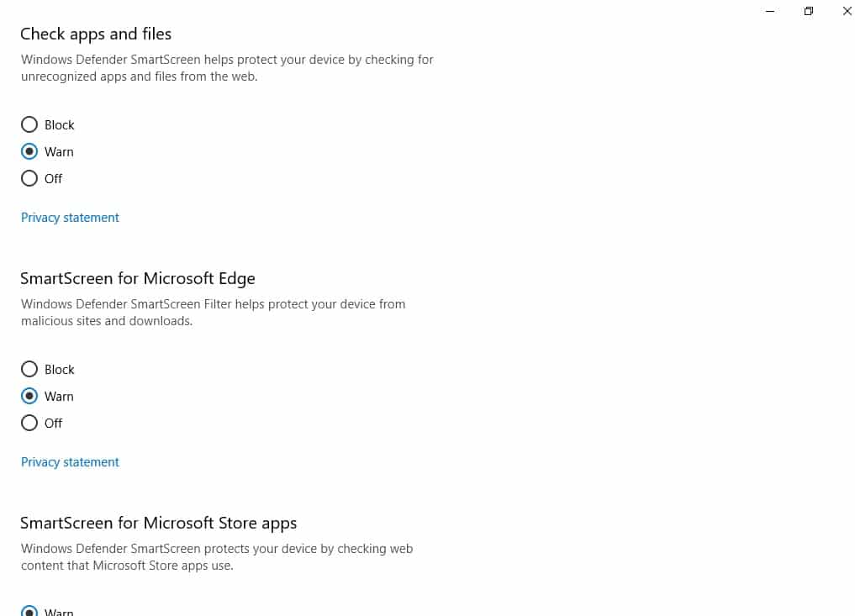Click the description text about unrecognized apps and files
The image size is (855, 616).
227,68
